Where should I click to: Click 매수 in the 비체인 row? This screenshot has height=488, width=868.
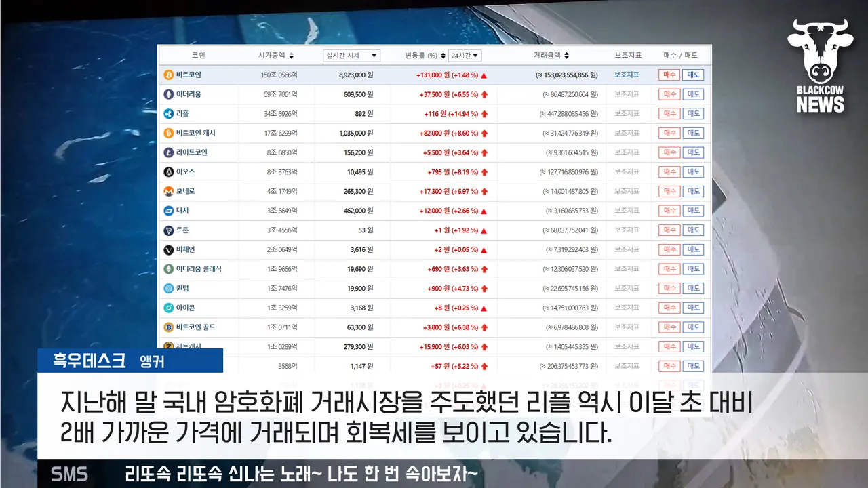click(669, 250)
